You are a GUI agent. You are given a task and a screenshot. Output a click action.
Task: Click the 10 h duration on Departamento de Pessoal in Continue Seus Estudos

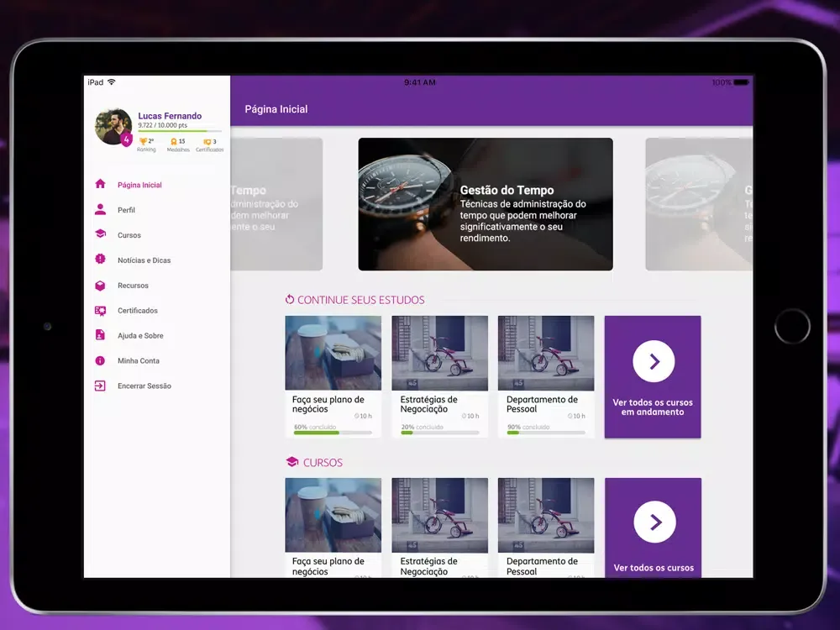coord(576,416)
